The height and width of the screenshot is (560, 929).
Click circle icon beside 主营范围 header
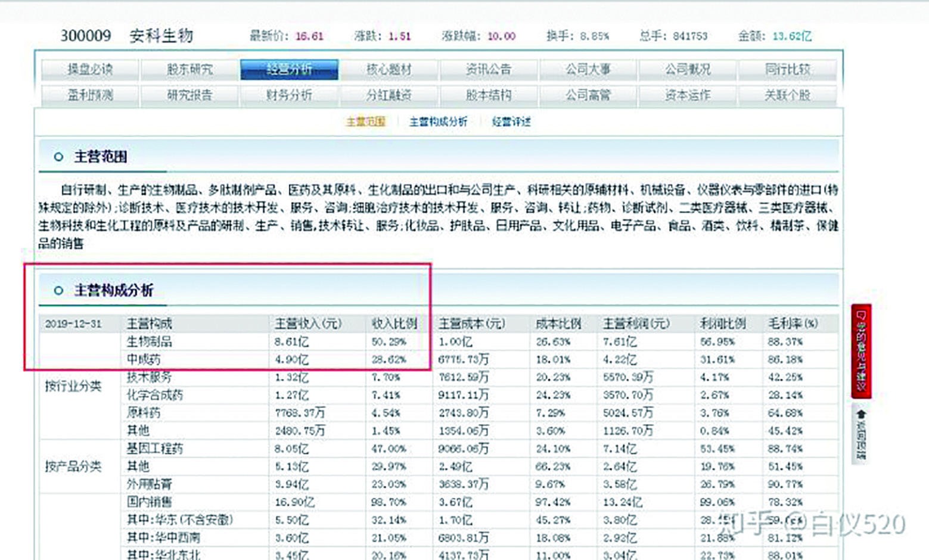58,157
